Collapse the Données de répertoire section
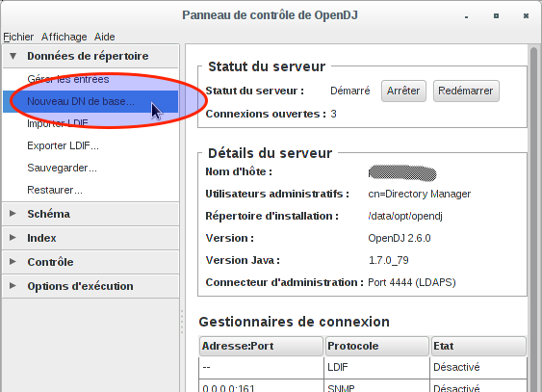This screenshot has width=542, height=392. click(x=90, y=56)
